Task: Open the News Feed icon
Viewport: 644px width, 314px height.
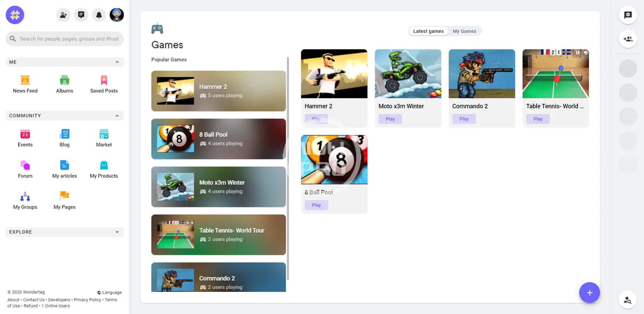Action: tap(25, 80)
